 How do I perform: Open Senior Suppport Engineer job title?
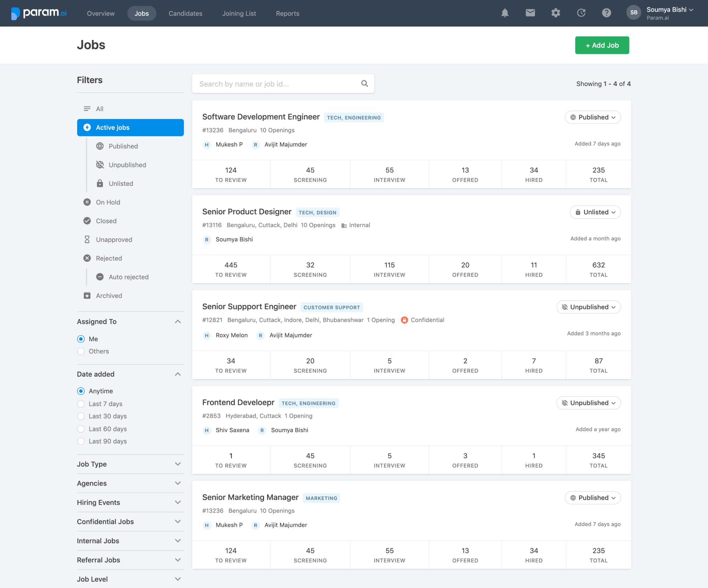pyautogui.click(x=249, y=307)
